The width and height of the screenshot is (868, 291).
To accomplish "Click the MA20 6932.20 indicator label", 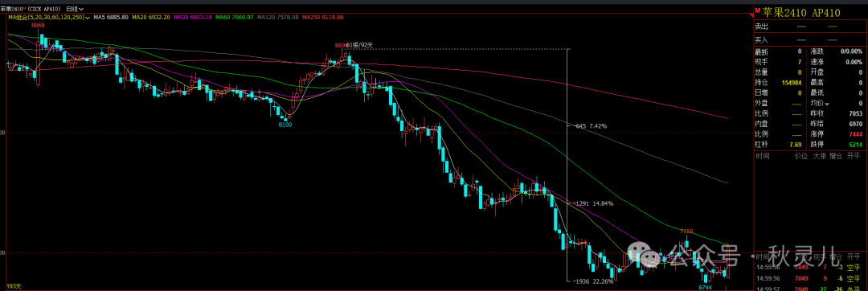I will coord(150,18).
